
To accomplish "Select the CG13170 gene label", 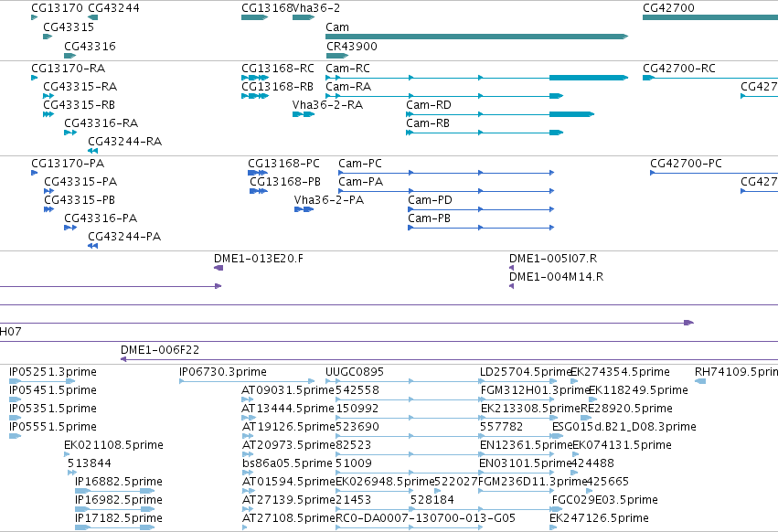I will click(57, 8).
